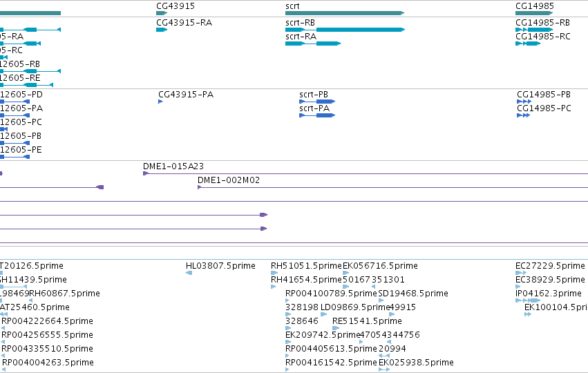Click the CG14985-PC protein glyph

(x=523, y=115)
